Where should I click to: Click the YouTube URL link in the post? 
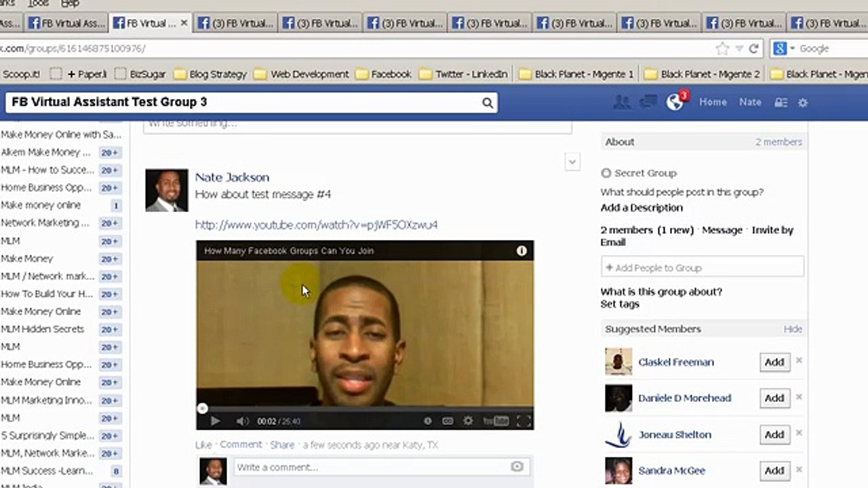(x=316, y=224)
